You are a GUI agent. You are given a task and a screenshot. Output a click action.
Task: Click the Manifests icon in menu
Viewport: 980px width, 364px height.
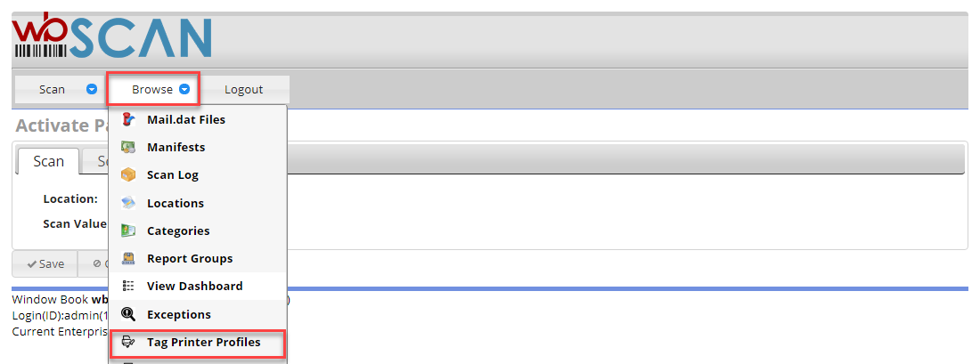pyautogui.click(x=128, y=148)
